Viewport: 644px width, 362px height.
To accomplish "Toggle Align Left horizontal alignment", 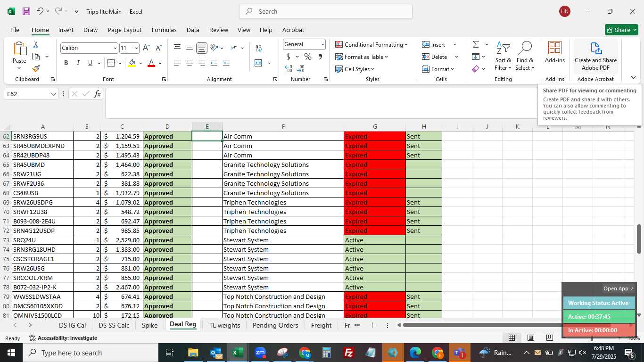I will pyautogui.click(x=177, y=63).
